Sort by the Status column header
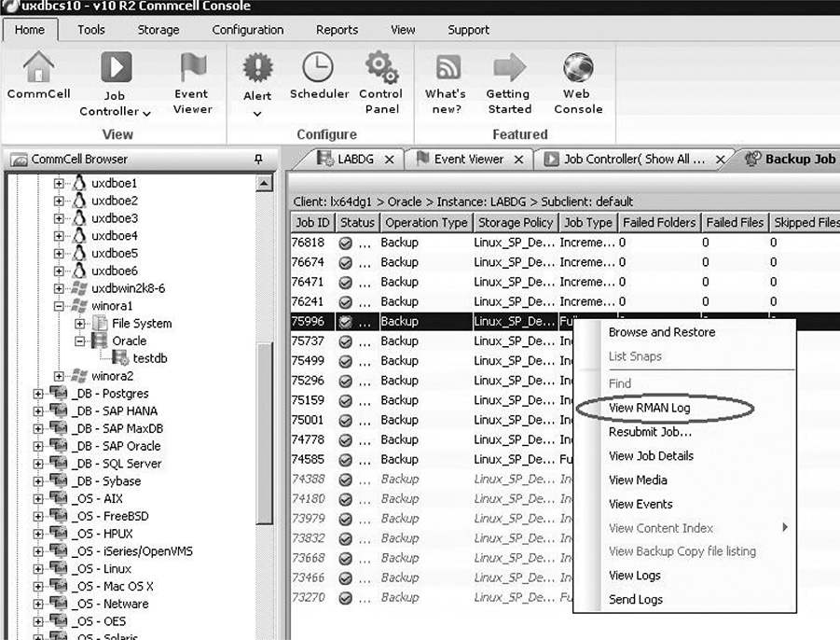 [357, 222]
